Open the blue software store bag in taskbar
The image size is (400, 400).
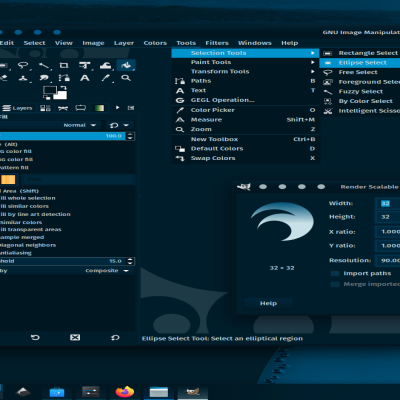(x=57, y=392)
